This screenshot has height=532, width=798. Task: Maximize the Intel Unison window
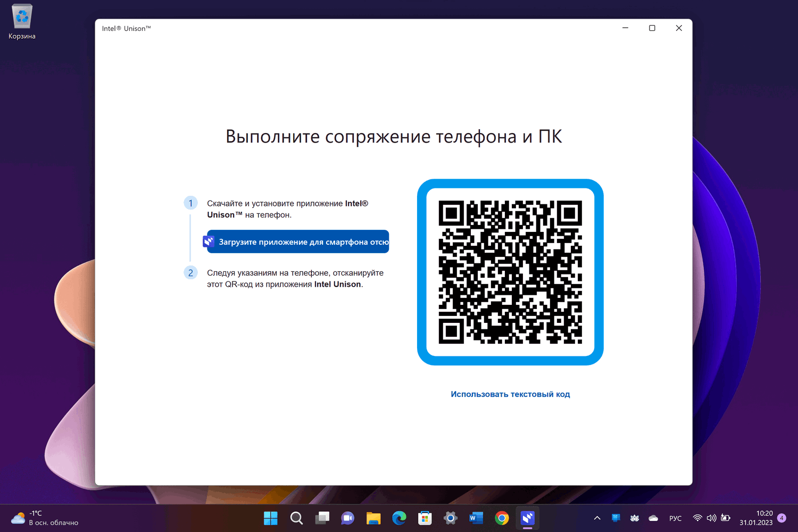pos(652,28)
